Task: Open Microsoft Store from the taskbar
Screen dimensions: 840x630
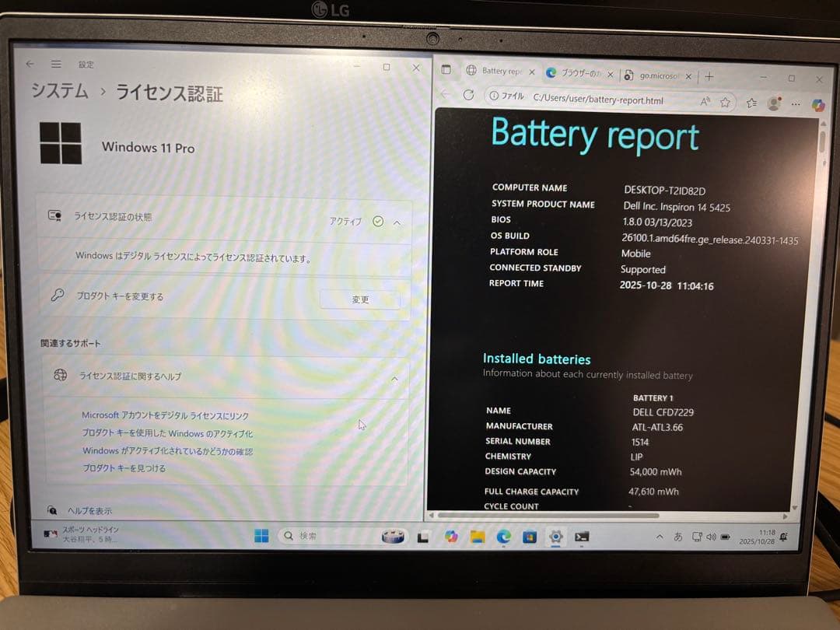Action: click(529, 537)
